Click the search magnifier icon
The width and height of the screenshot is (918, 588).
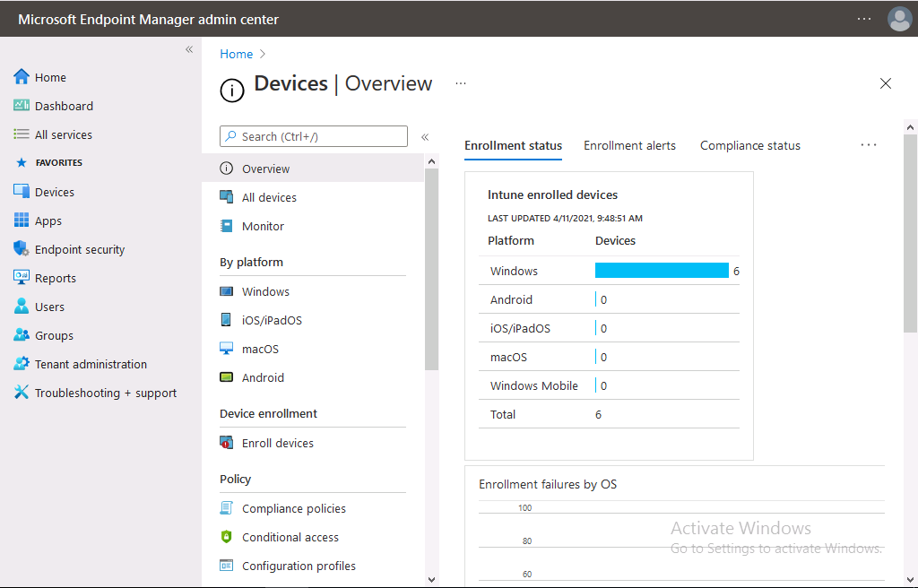coord(231,136)
